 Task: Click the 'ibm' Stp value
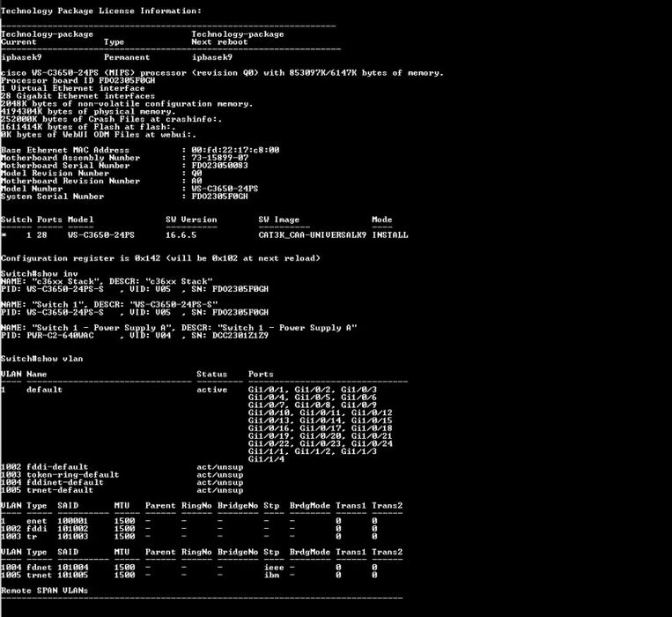pos(271,575)
